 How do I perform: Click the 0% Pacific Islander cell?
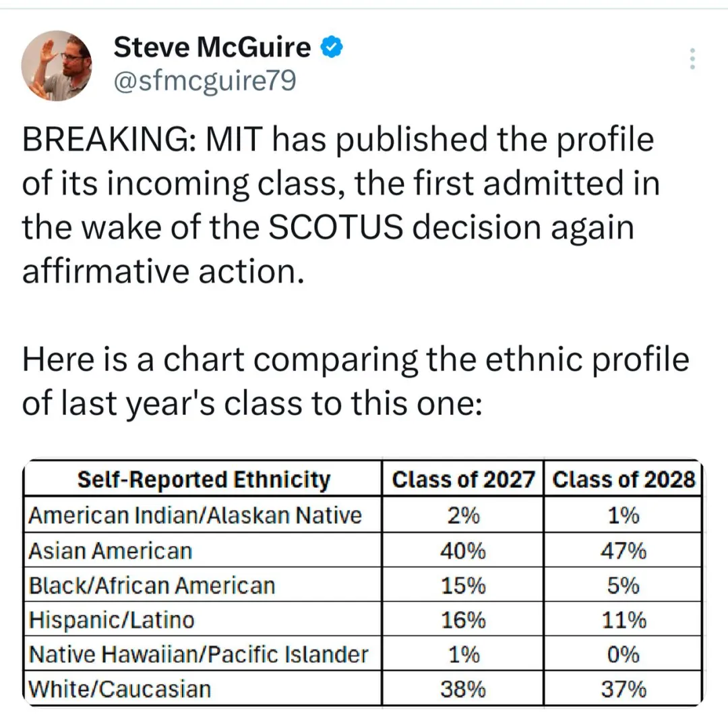[x=623, y=654]
